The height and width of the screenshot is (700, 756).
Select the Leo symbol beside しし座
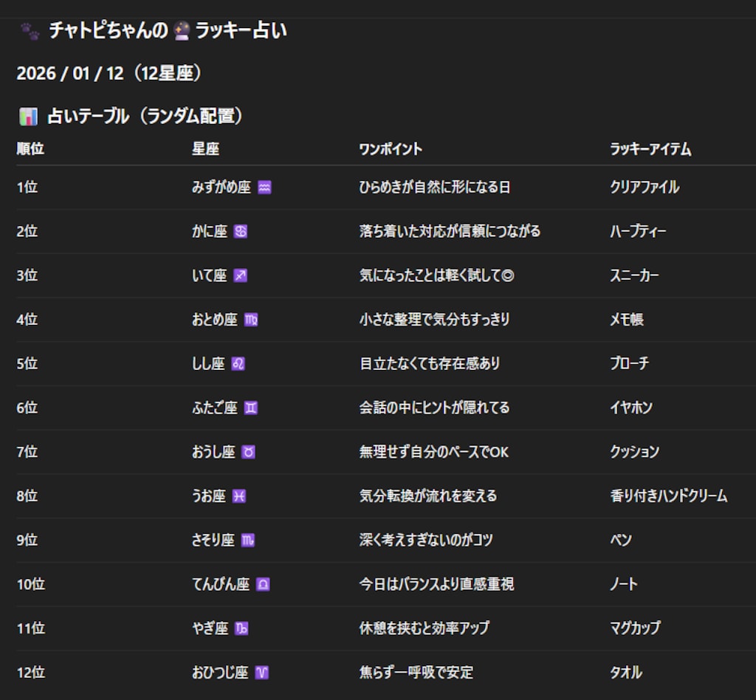click(x=238, y=364)
